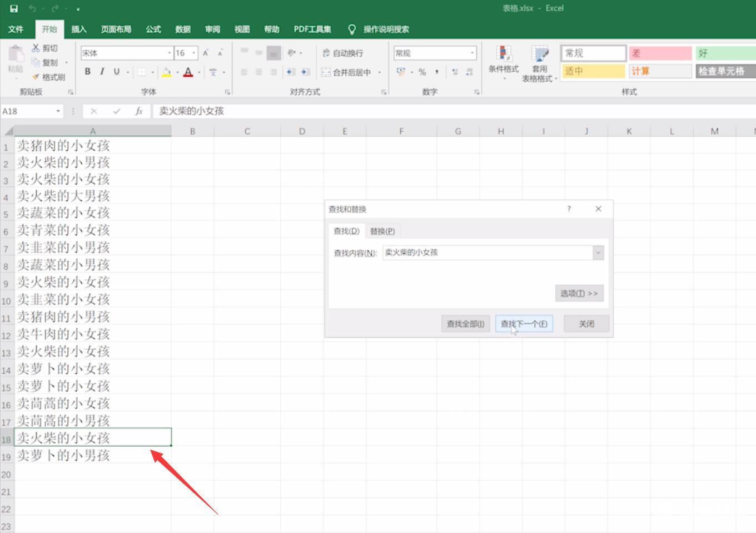Apply the 差 Bad cell style

click(x=660, y=53)
